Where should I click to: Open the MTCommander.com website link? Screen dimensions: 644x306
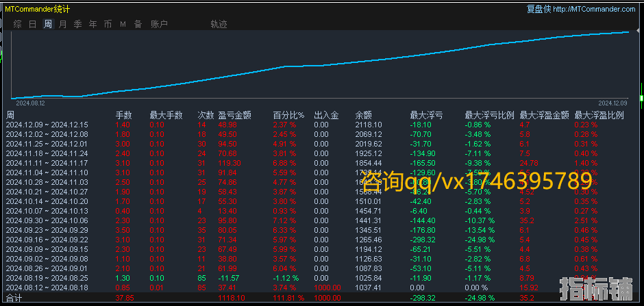(x=594, y=9)
